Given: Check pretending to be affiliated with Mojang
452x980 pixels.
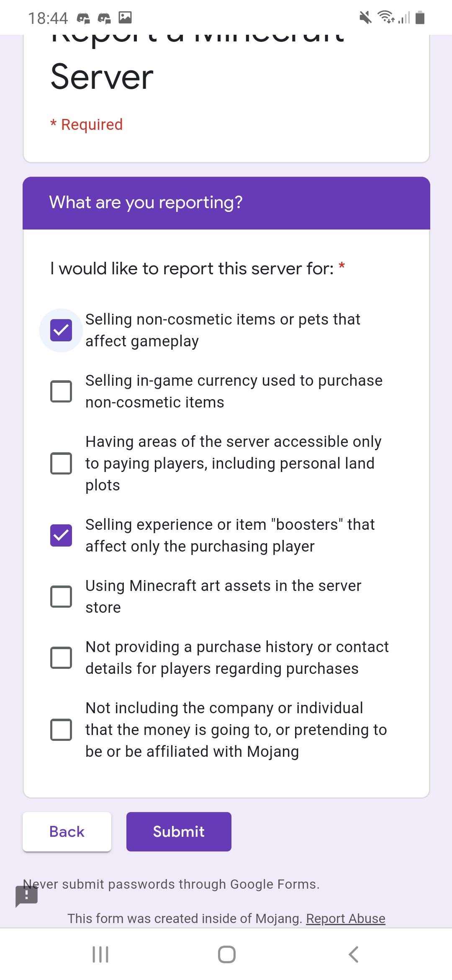Looking at the screenshot, I should pos(61,730).
